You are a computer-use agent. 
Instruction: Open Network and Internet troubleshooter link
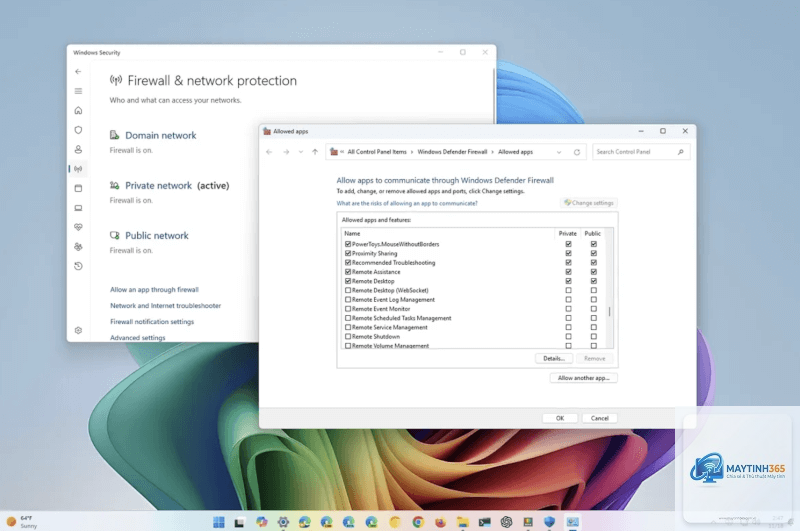tap(165, 306)
